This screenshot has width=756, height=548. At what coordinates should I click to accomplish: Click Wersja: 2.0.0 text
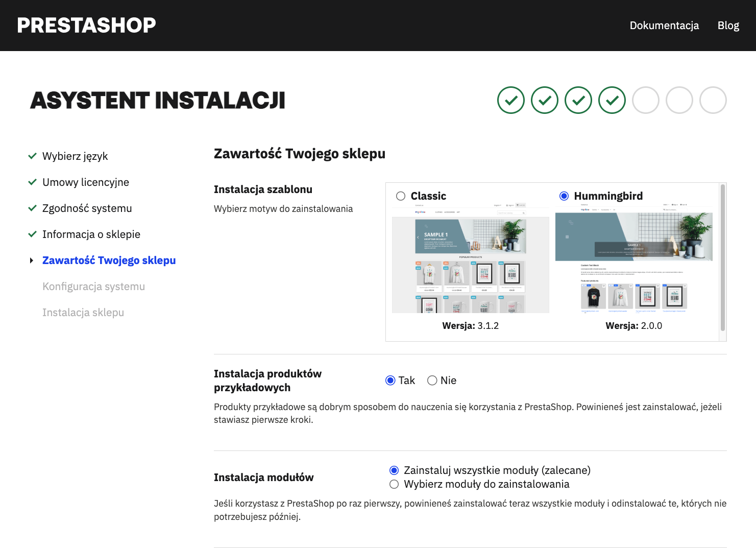(634, 326)
